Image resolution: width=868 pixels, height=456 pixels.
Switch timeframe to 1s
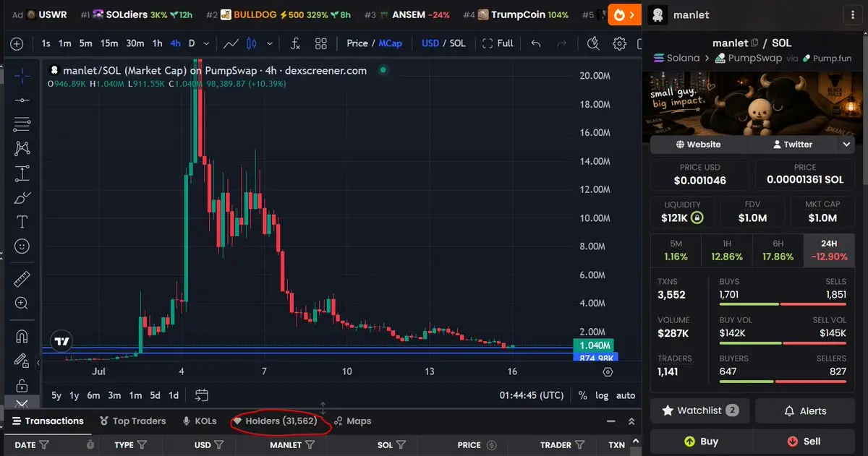point(46,43)
